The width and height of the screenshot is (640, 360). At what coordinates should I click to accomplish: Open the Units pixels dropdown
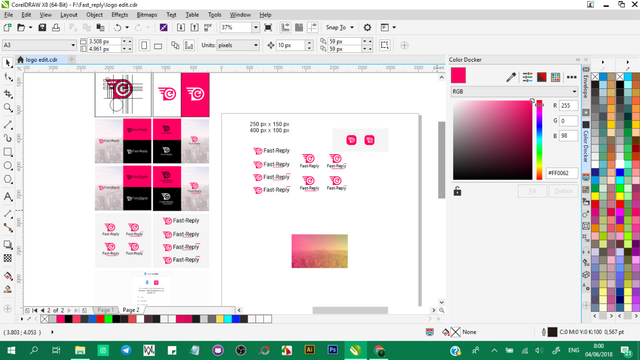[x=238, y=45]
